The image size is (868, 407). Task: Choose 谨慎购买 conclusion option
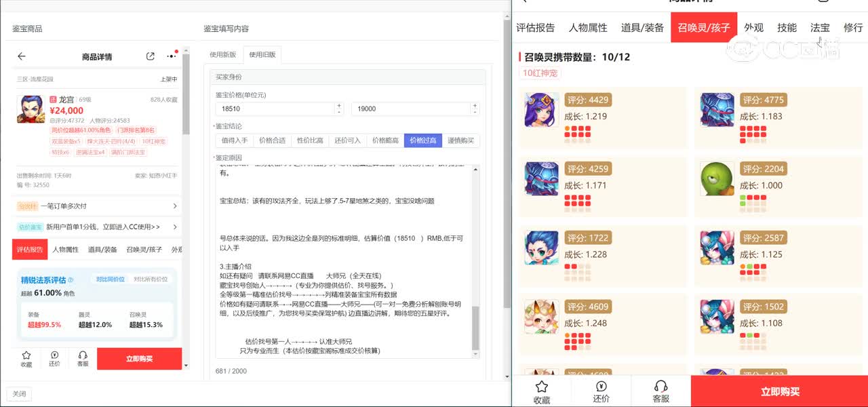pyautogui.click(x=460, y=140)
